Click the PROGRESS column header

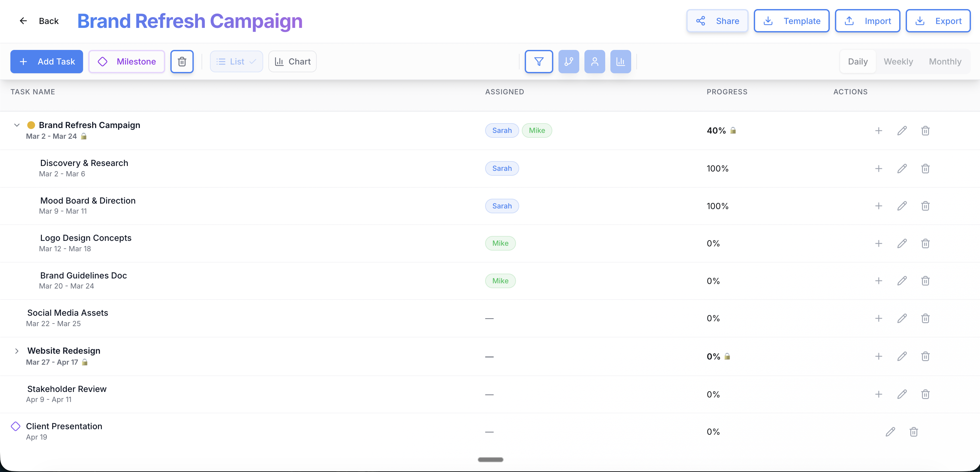point(727,92)
